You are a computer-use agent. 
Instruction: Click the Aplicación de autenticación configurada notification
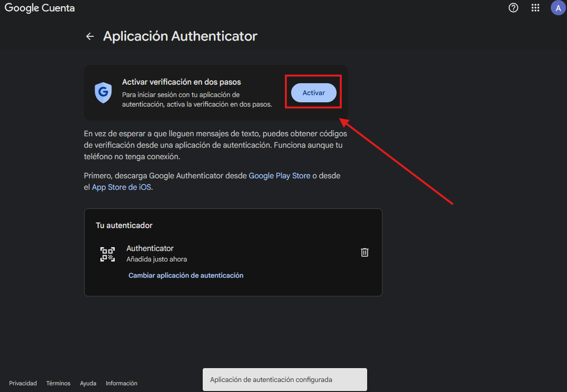284,380
